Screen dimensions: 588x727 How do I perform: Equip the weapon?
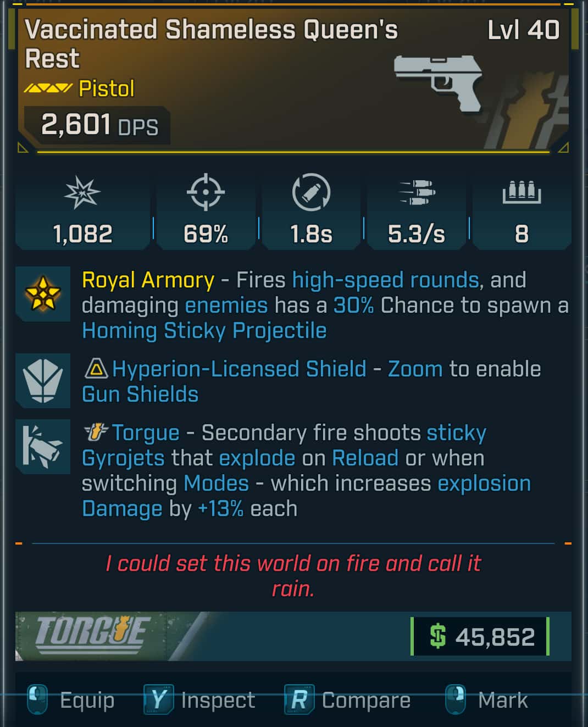pos(70,700)
